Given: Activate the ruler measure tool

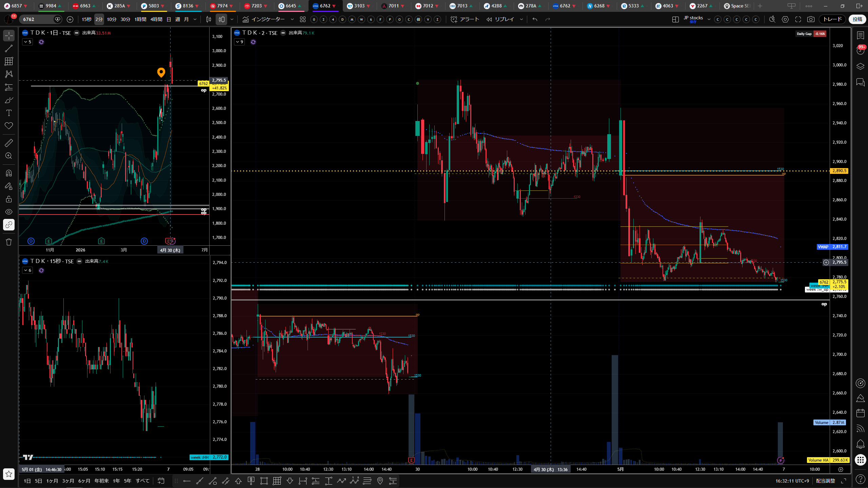Looking at the screenshot, I should coord(9,143).
